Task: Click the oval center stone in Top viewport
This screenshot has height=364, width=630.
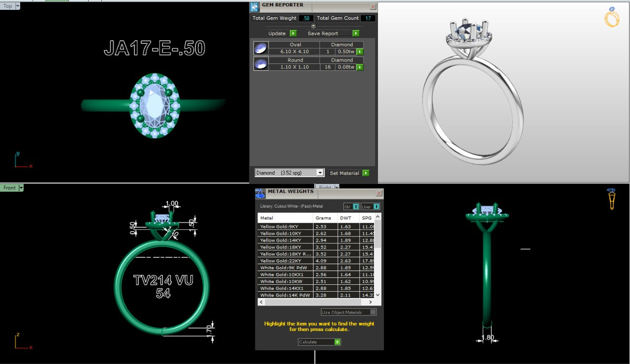Action: (x=155, y=105)
